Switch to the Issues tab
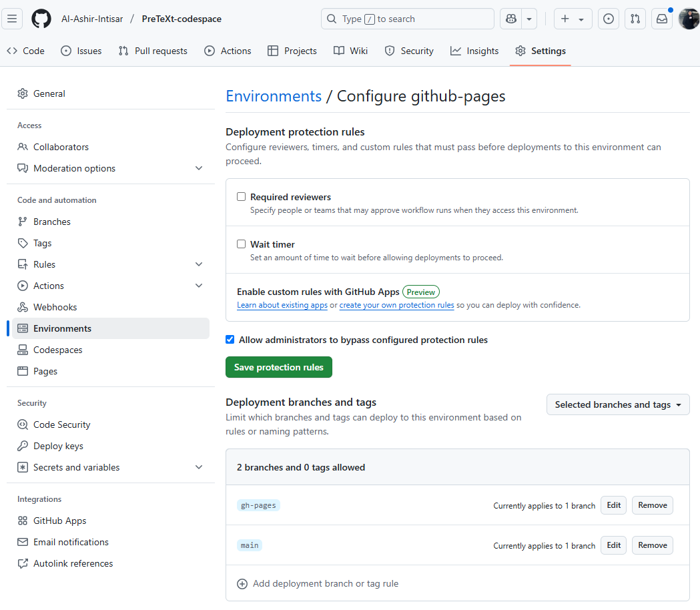 (x=81, y=51)
